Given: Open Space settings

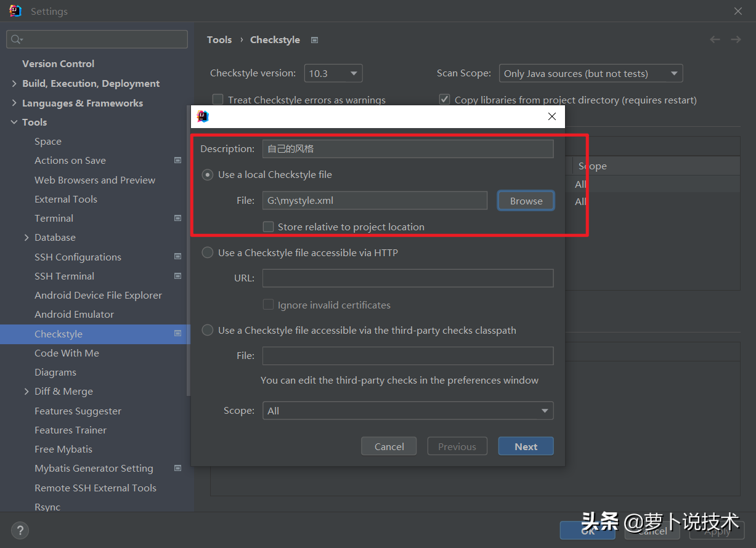Looking at the screenshot, I should tap(48, 141).
